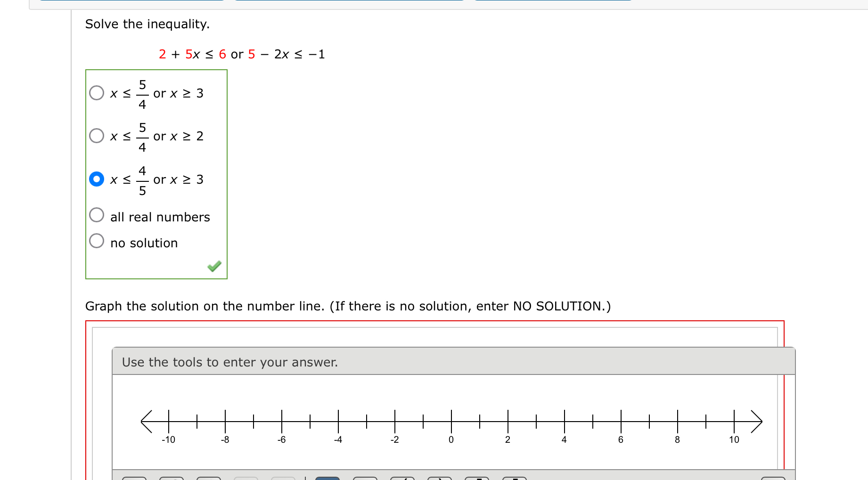
Task: Click on the number line near the 3 mark
Action: coord(536,422)
